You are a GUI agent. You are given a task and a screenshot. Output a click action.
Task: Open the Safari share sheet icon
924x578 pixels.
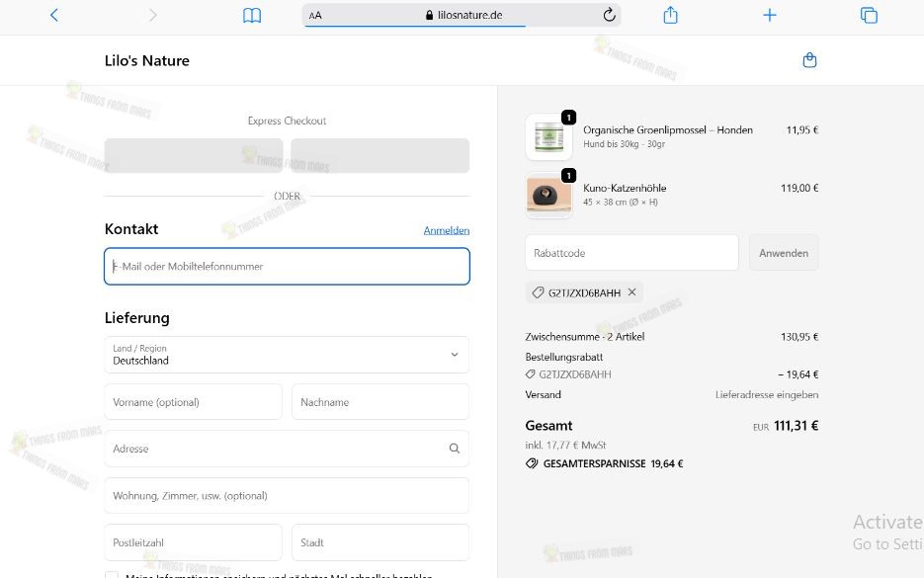[671, 15]
